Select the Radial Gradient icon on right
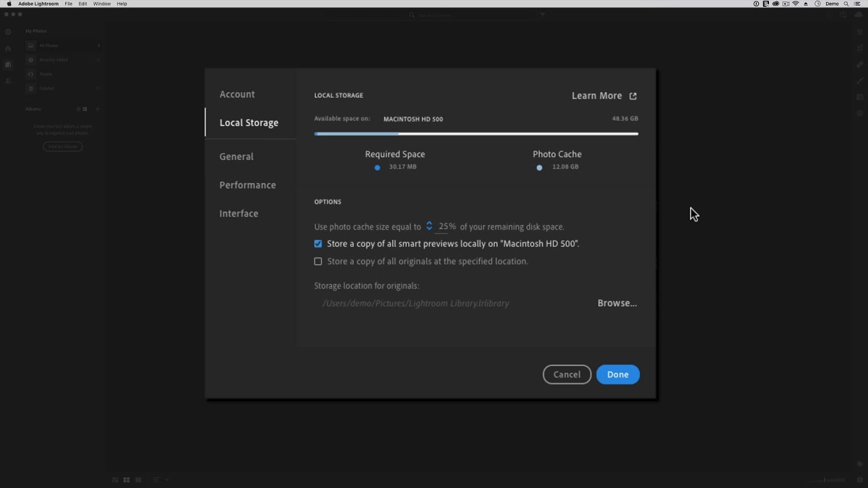Screen dimensions: 868x488 [x=860, y=113]
